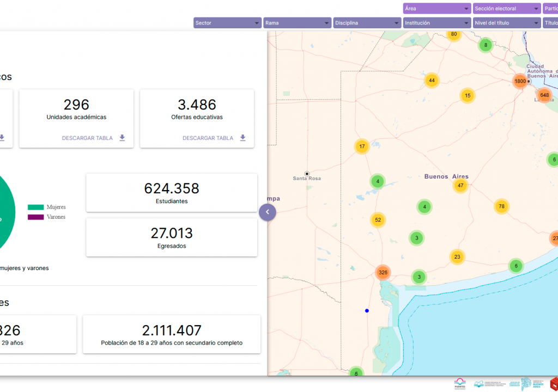The width and height of the screenshot is (558, 392).
Task: Expand the Nivel del título dropdown
Action: (x=506, y=23)
